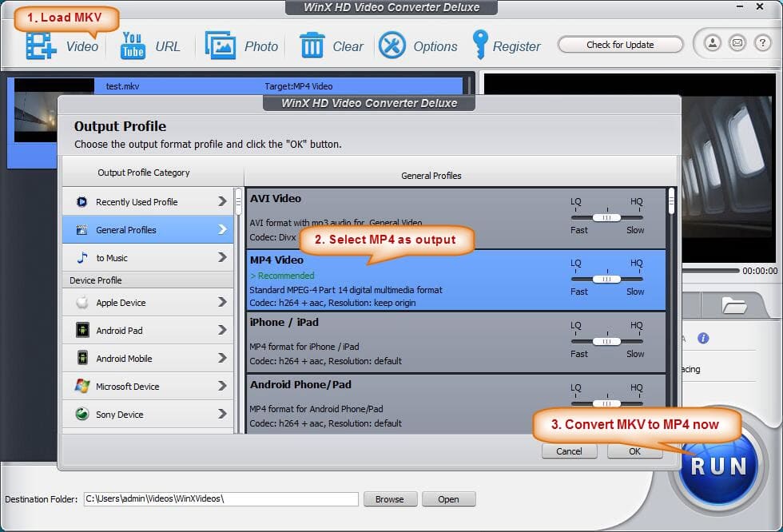The height and width of the screenshot is (532, 783).
Task: Select the AVI Video profile
Action: (456, 218)
